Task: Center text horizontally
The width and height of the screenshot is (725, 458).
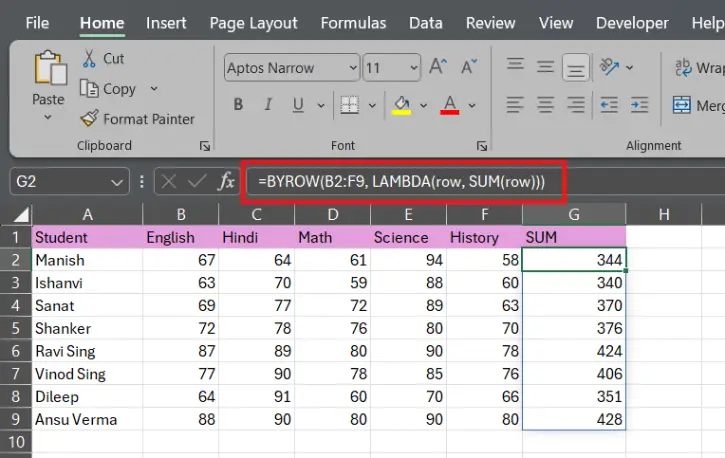Action: coord(545,105)
